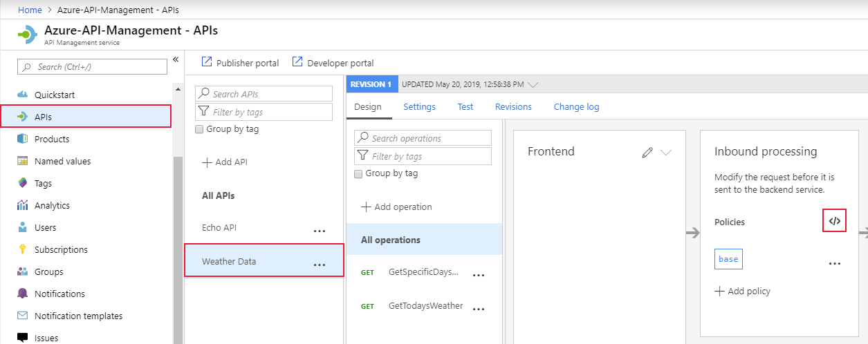The width and height of the screenshot is (868, 344).
Task: Click the operations Filter by tags field
Action: (x=423, y=156)
